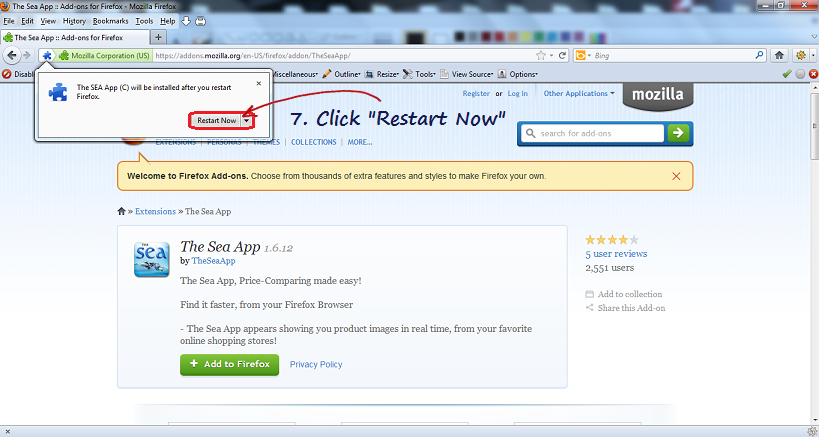The height and width of the screenshot is (437, 819).
Task: Open the Restart Now dropdown arrow
Action: (x=247, y=121)
